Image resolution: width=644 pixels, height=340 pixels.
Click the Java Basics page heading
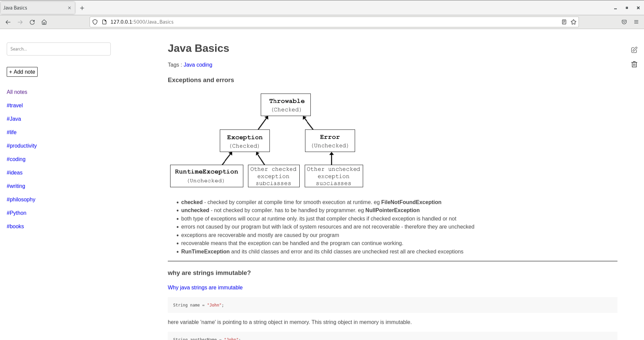tap(198, 48)
